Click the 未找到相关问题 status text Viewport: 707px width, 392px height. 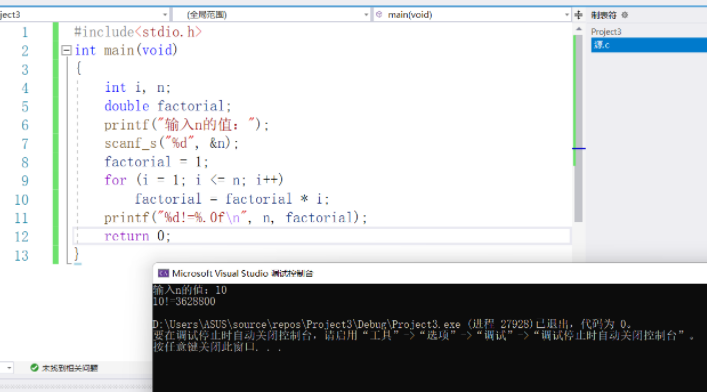tap(70, 368)
